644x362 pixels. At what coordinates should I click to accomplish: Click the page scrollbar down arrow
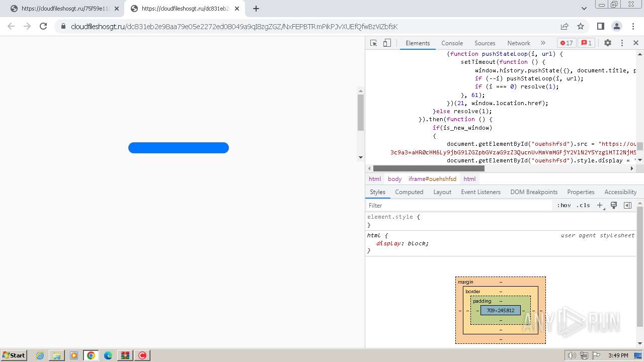pos(360,157)
